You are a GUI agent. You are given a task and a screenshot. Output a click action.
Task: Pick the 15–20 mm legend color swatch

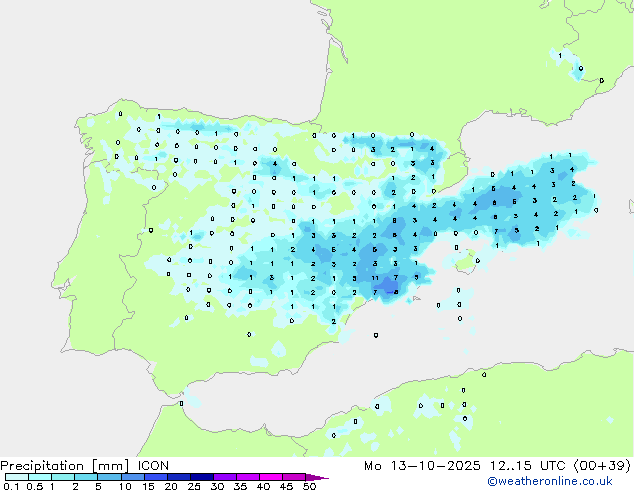coord(156,477)
